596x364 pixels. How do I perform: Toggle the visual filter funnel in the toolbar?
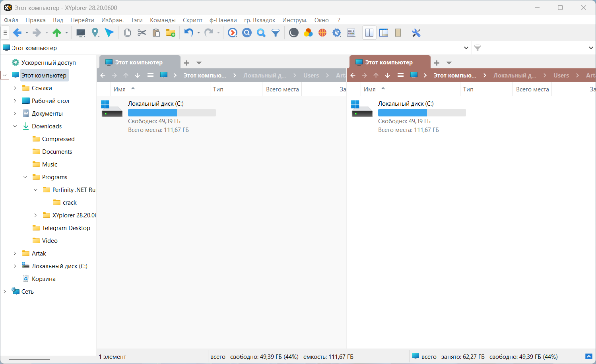(276, 33)
